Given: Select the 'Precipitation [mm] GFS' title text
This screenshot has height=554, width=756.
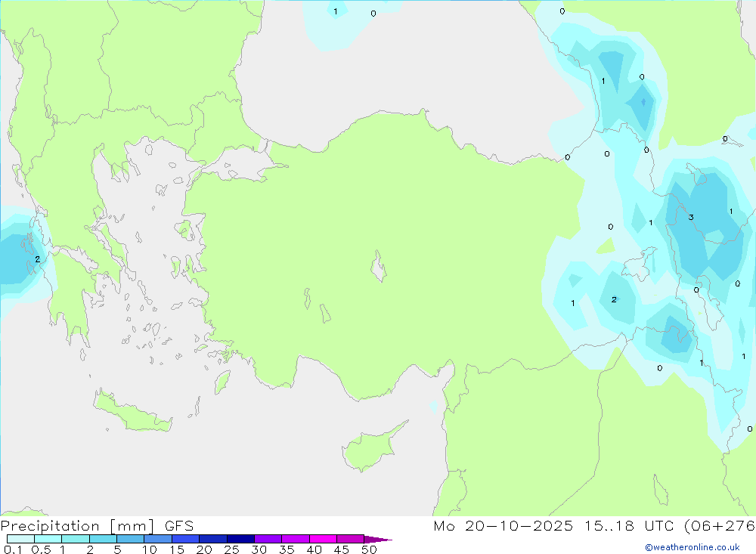Looking at the screenshot, I should pos(97,526).
